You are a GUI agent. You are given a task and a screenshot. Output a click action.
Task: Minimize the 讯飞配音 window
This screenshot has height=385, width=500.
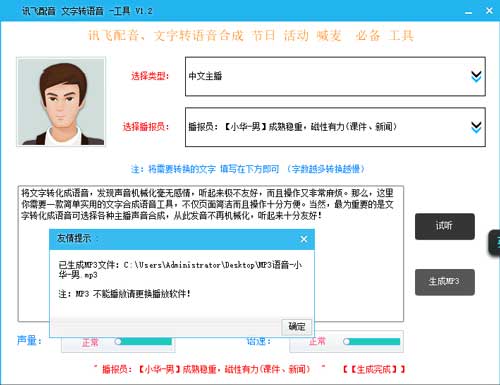pos(468,12)
